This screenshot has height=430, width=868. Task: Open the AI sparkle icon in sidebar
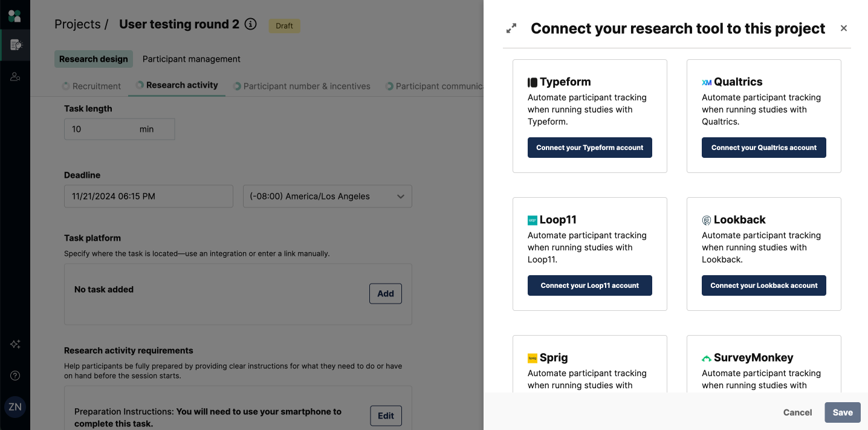pos(15,344)
